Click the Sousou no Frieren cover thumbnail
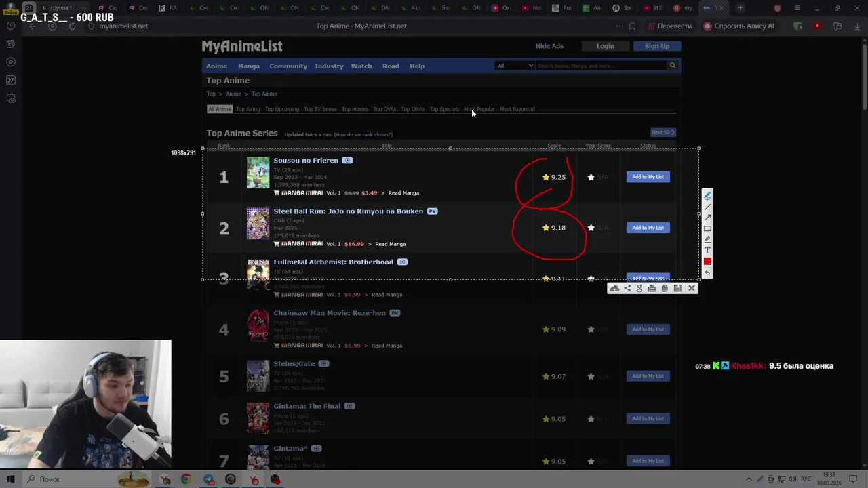This screenshot has height=488, width=868. click(x=258, y=173)
